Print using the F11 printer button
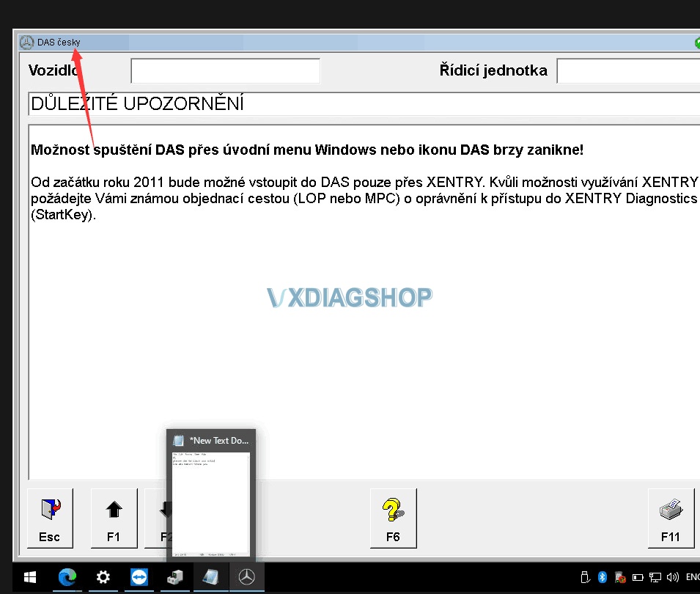The image size is (700, 594). pyautogui.click(x=671, y=518)
